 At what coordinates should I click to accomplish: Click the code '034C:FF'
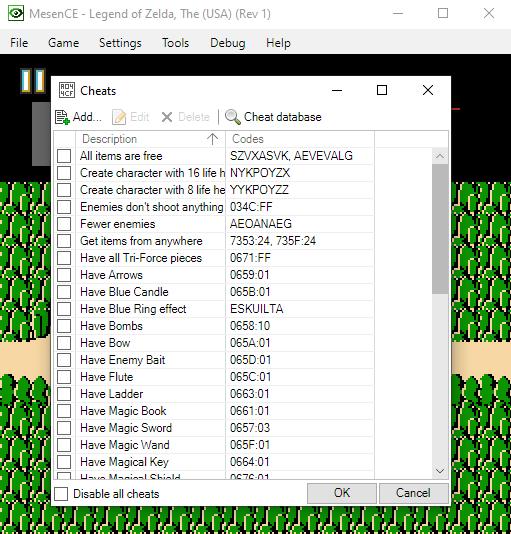(x=251, y=207)
